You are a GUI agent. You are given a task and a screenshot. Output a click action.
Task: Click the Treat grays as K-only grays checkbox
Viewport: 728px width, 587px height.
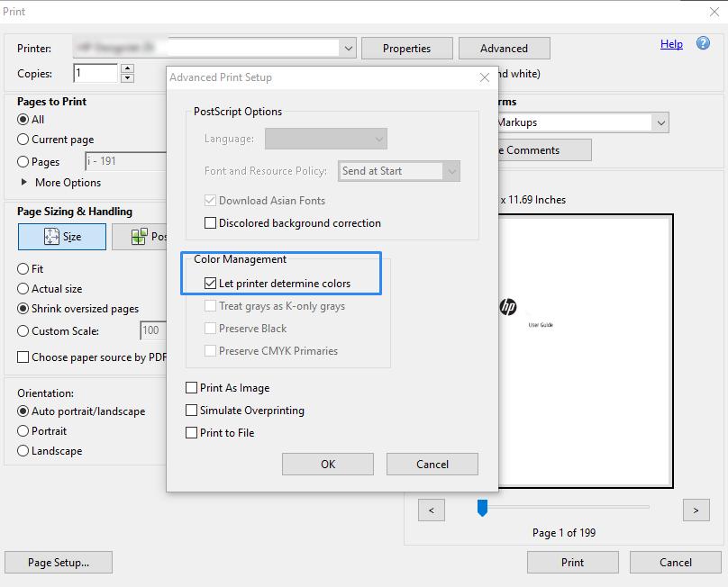coord(210,306)
